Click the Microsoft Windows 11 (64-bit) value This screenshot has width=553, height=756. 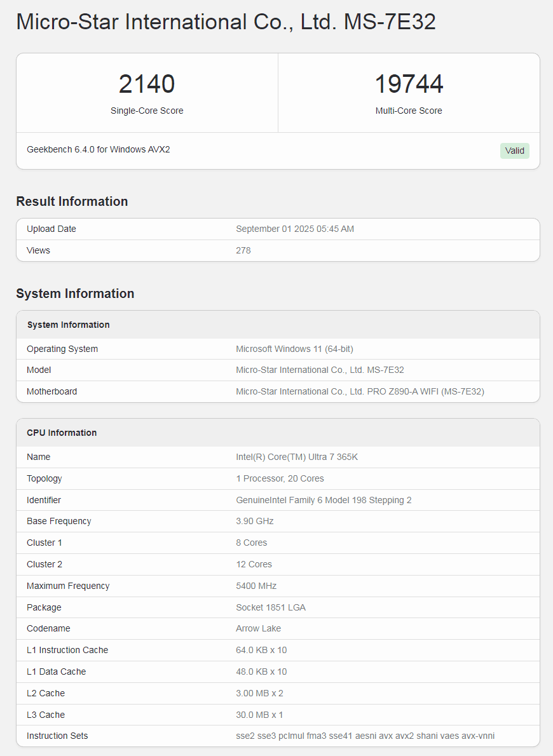(294, 349)
